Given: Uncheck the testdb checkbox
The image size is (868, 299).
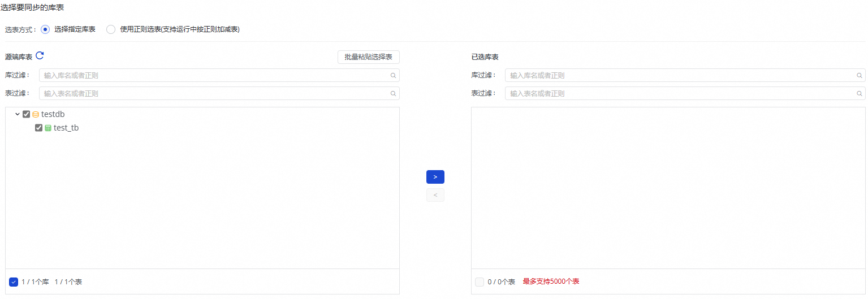Looking at the screenshot, I should 26,114.
